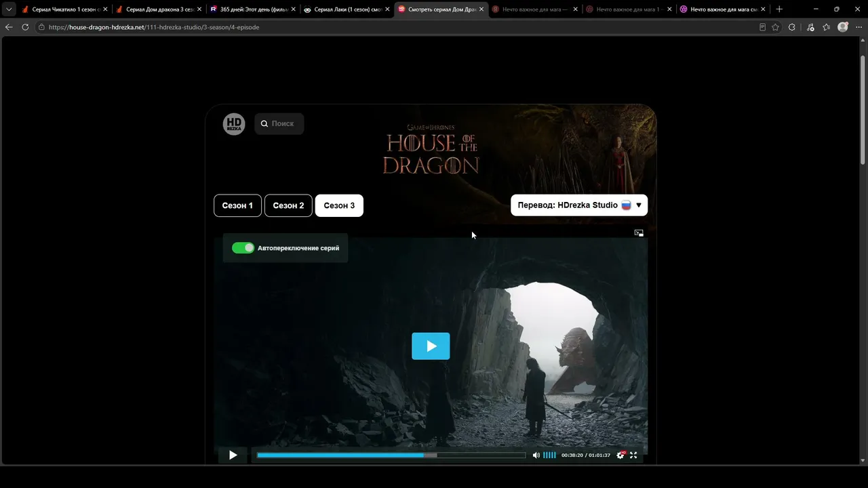Screen dimensions: 868x488
Task: Open the browser three-dots settings menu
Action: pyautogui.click(x=859, y=27)
